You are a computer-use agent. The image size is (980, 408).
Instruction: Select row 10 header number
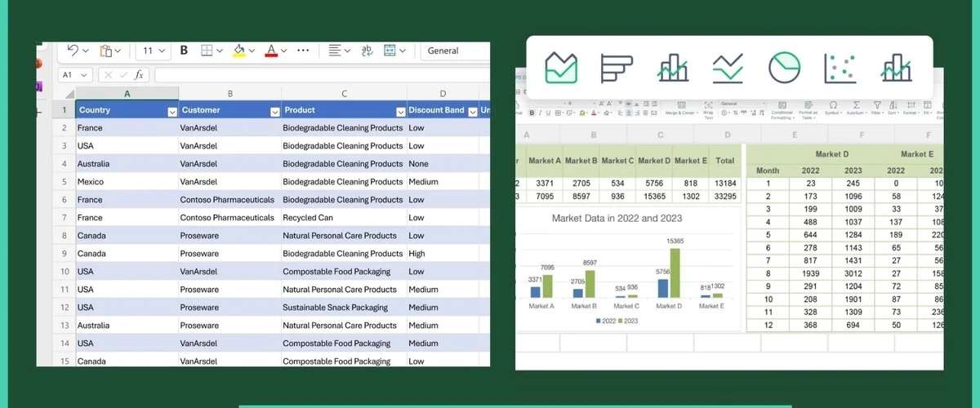[x=64, y=272]
